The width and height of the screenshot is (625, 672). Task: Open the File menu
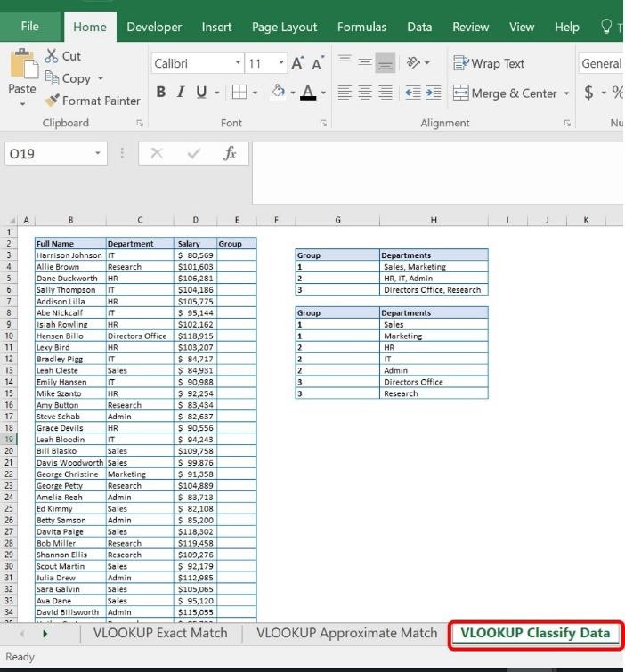(x=29, y=27)
